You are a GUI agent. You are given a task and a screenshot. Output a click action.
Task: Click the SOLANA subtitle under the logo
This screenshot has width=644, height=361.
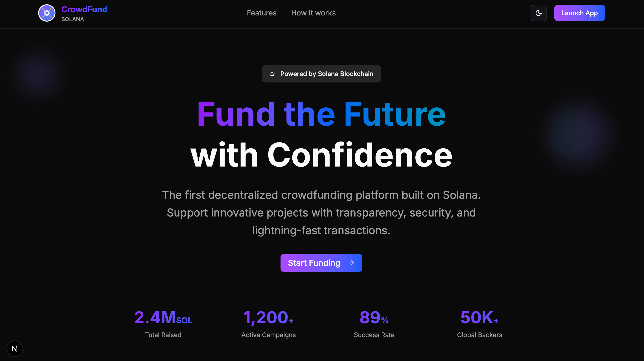(x=72, y=19)
